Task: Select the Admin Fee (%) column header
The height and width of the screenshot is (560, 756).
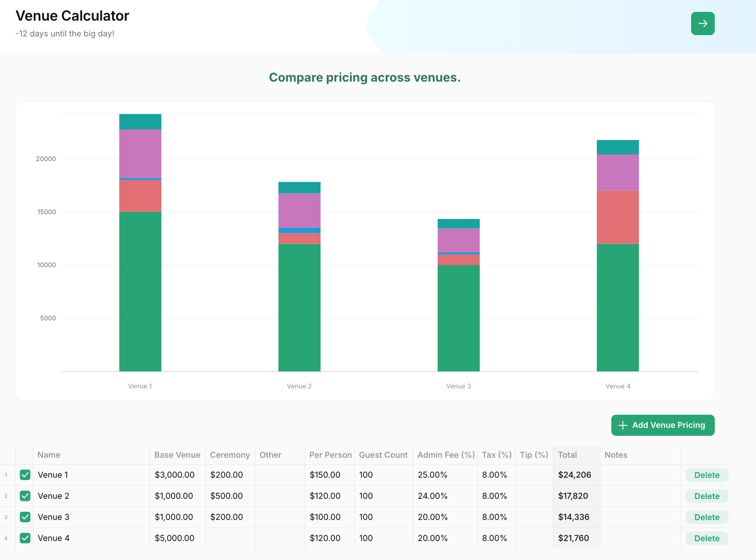Action: click(445, 455)
